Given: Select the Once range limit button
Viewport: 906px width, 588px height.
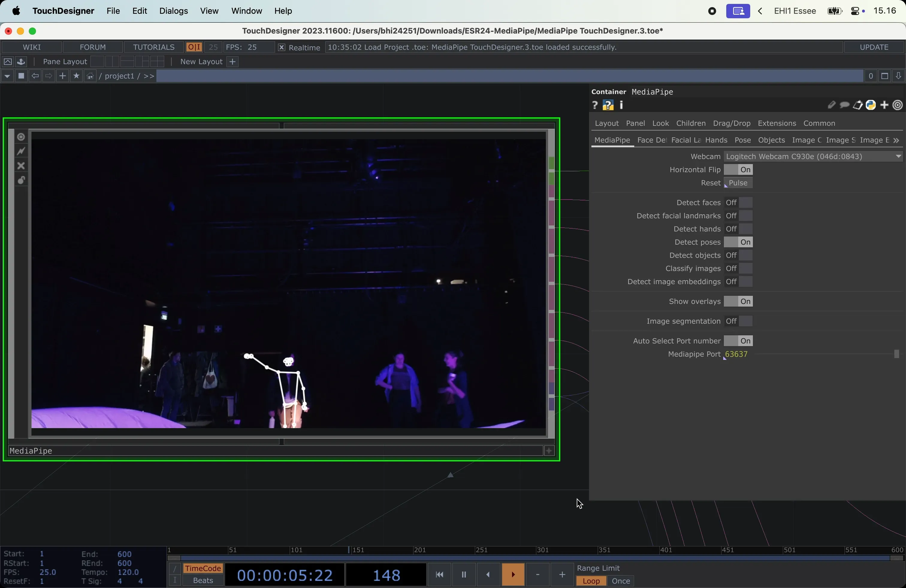Looking at the screenshot, I should click(620, 581).
